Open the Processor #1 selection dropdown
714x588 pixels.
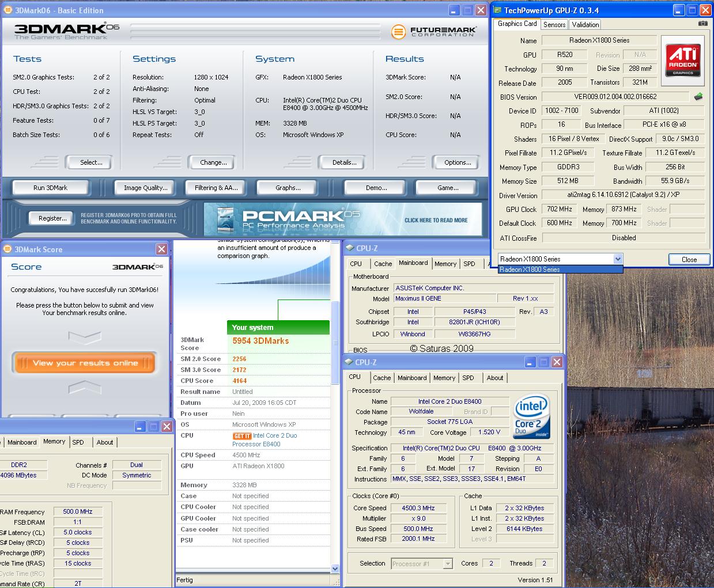pyautogui.click(x=448, y=564)
